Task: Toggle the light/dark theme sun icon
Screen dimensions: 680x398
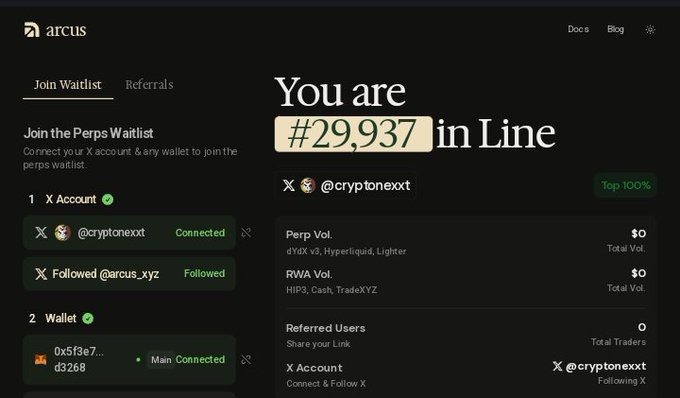Action: click(650, 29)
